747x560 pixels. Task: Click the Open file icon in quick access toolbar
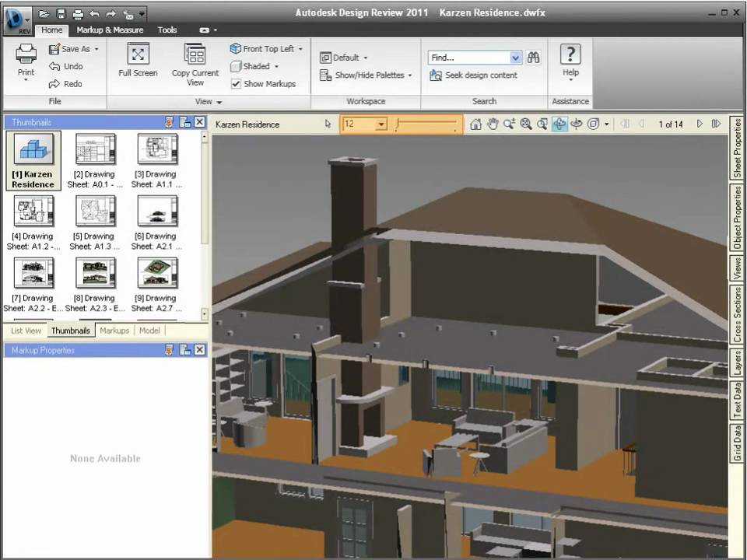(x=44, y=14)
